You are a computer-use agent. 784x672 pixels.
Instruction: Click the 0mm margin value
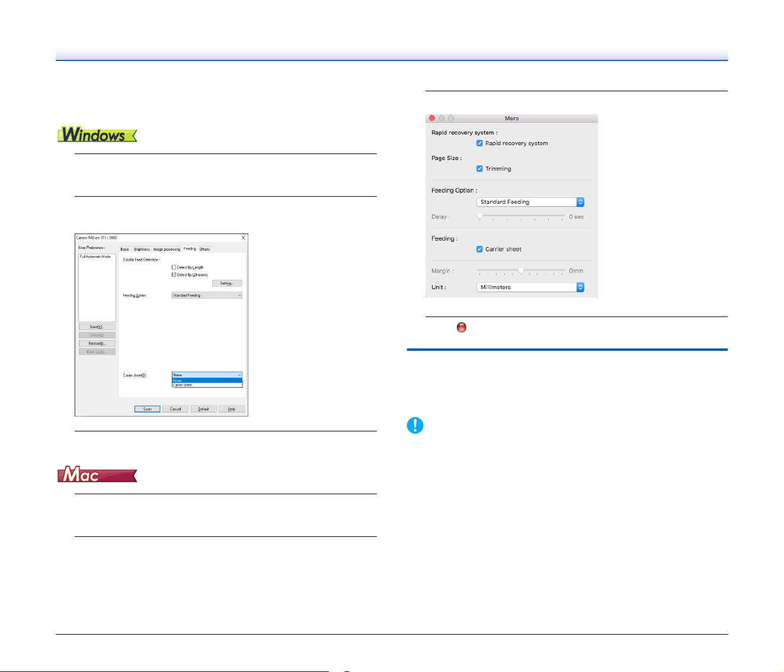click(x=576, y=271)
